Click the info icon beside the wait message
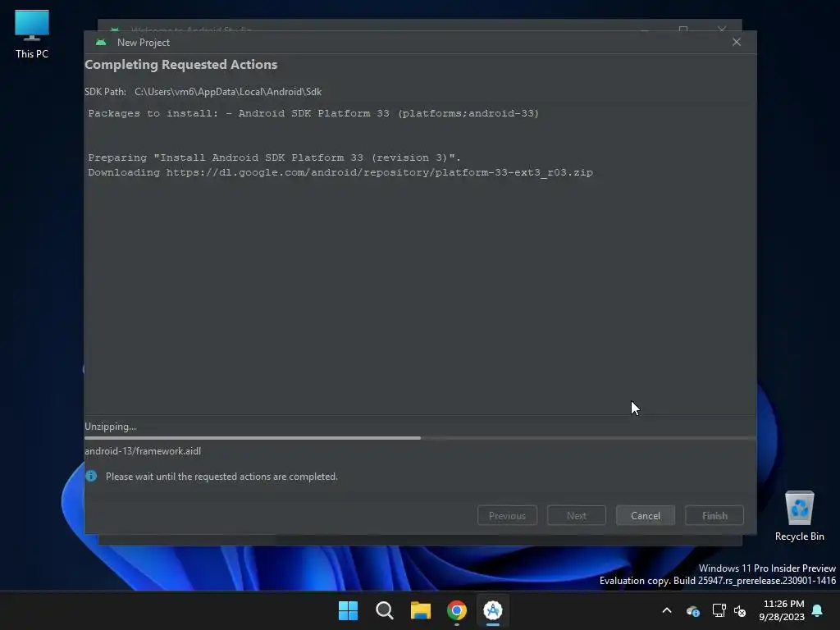 pyautogui.click(x=91, y=477)
